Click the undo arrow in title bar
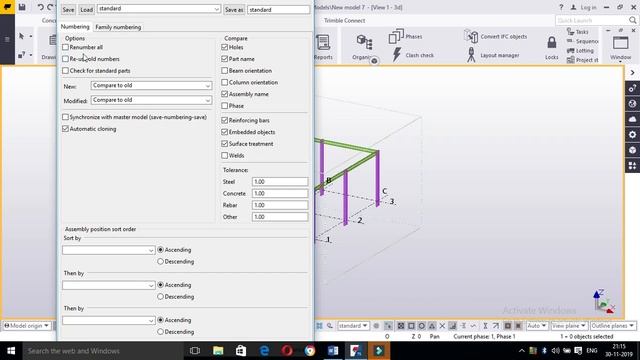 (40, 7)
